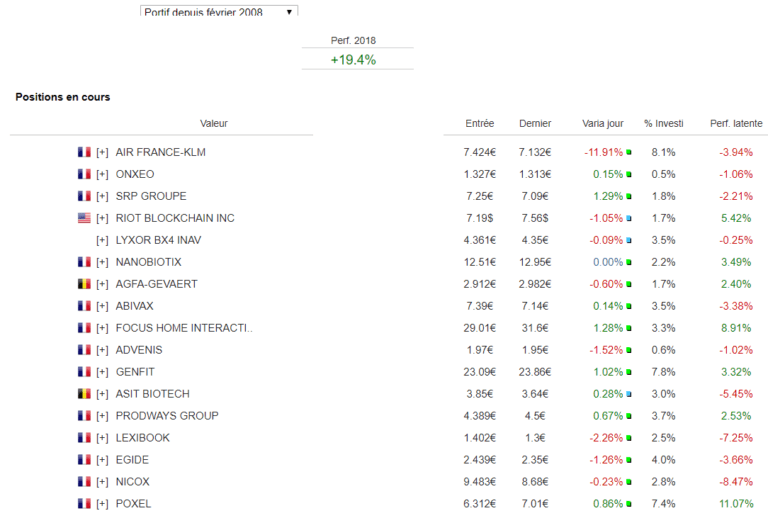The image size is (768, 518).
Task: Click the +19.4% Perf. 2018 value
Action: tap(353, 60)
